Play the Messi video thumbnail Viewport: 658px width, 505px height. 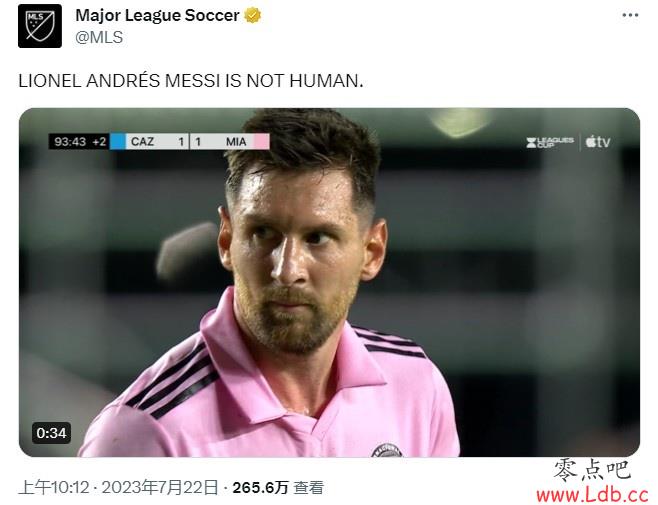pyautogui.click(x=329, y=283)
